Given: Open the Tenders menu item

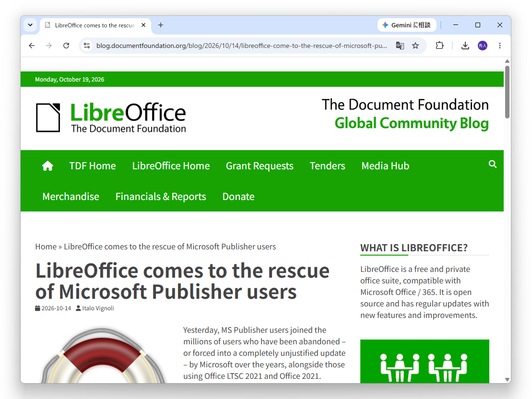Looking at the screenshot, I should click(x=328, y=166).
